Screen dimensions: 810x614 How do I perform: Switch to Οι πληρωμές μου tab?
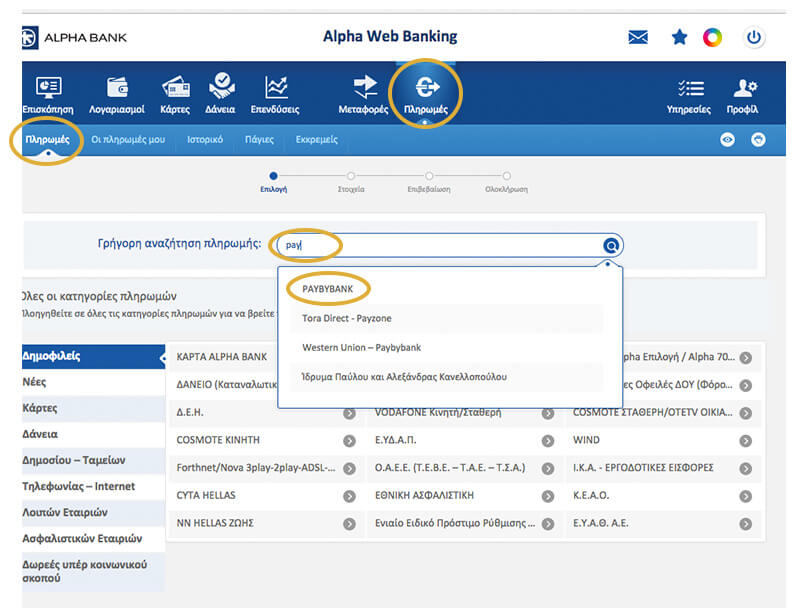coord(128,139)
